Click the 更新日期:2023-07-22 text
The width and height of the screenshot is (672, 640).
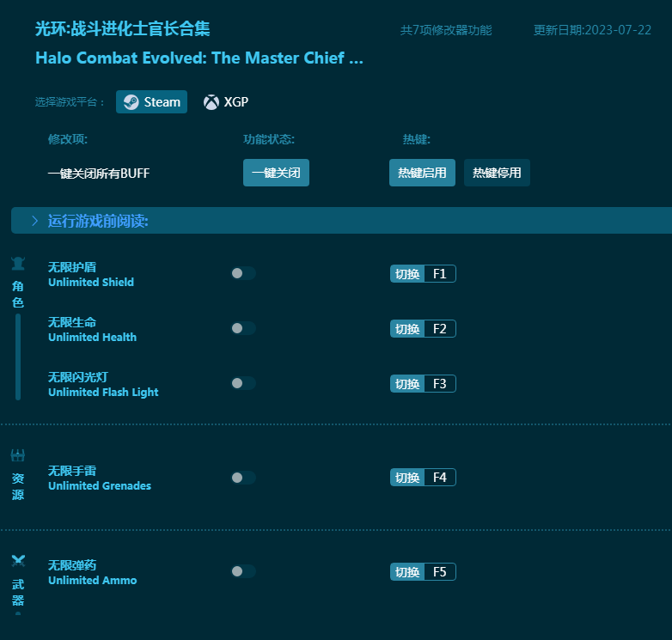pos(592,30)
